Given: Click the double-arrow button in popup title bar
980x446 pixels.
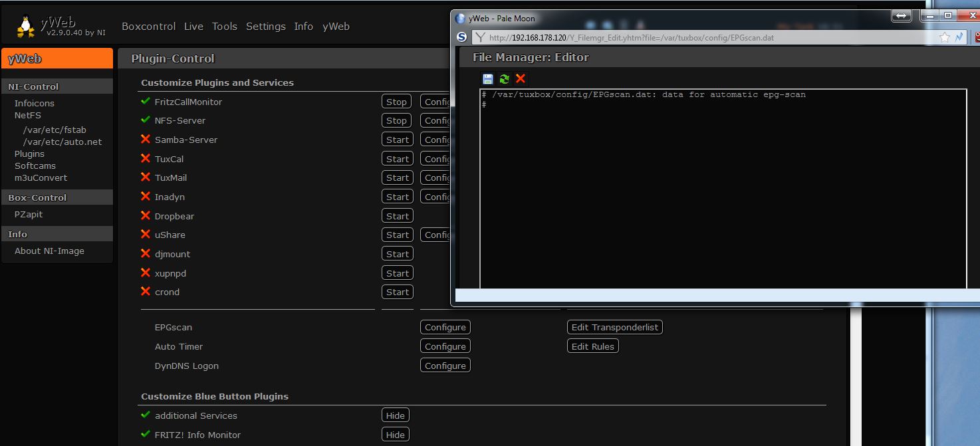Looking at the screenshot, I should (x=901, y=16).
